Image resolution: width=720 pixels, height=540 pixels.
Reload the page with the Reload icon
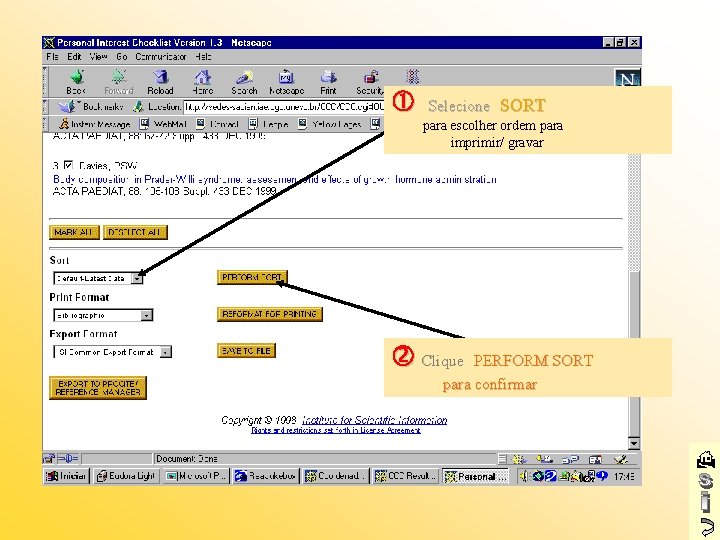click(x=160, y=82)
